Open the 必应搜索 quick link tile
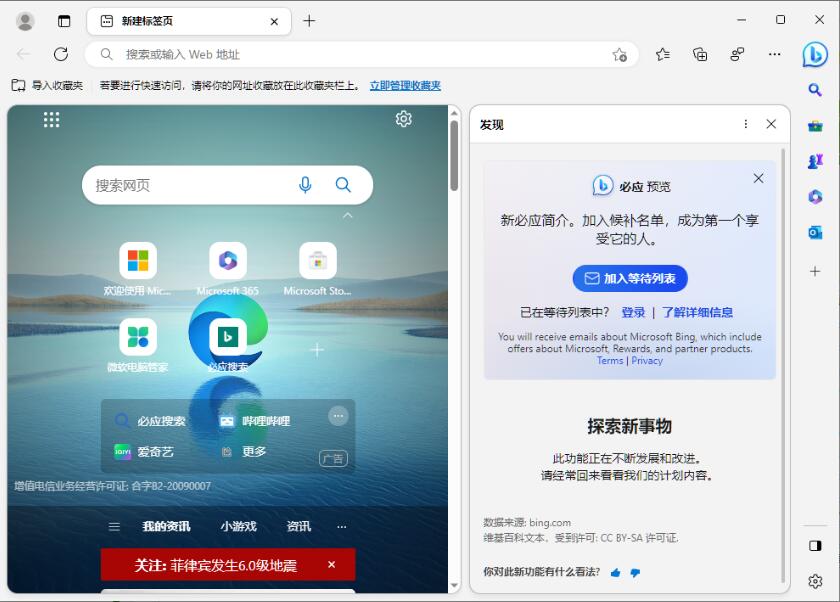Image resolution: width=840 pixels, height=602 pixels. tap(228, 345)
